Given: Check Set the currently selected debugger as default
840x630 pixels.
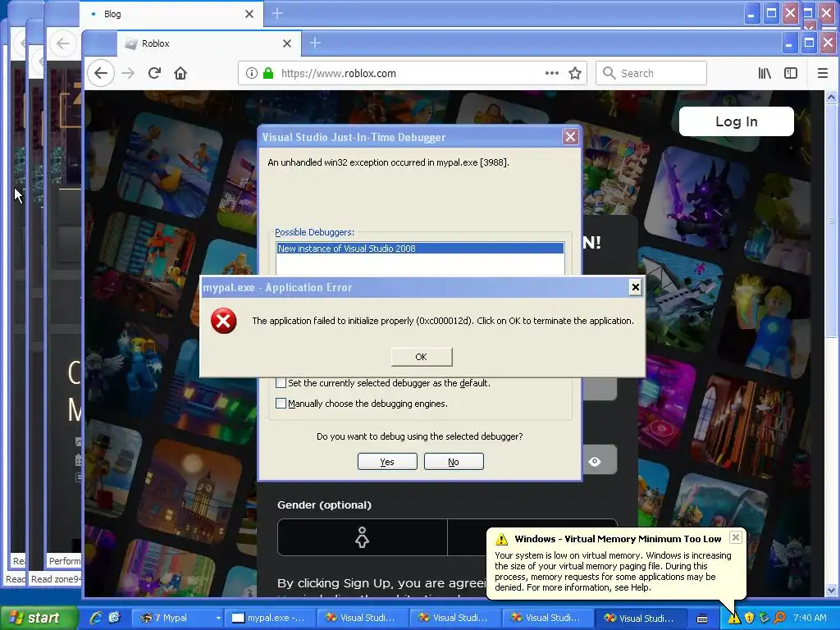Looking at the screenshot, I should (281, 383).
